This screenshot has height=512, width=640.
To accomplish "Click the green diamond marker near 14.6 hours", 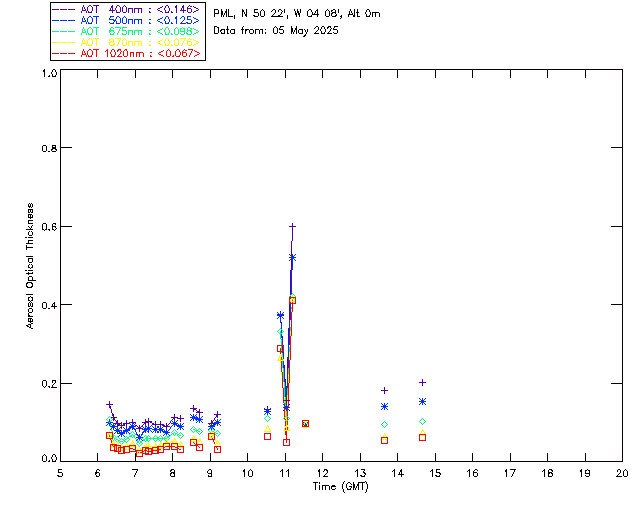I will point(422,421).
